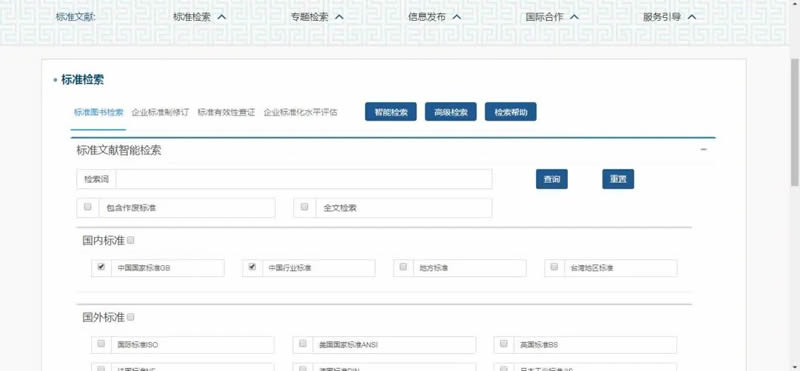Screen dimensions: 800x371
Task: Open the 服务引导 chevron arrow
Action: (692, 17)
